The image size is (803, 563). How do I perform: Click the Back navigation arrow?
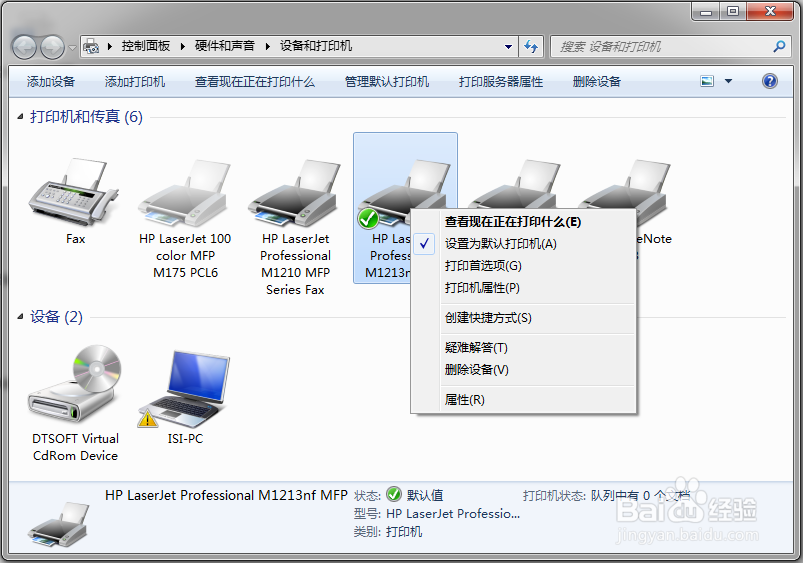pyautogui.click(x=24, y=48)
